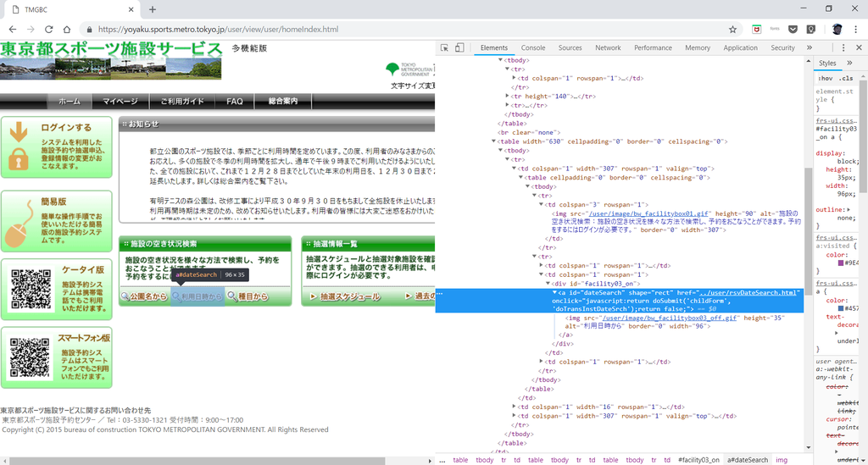Toggle the device toolbar in DevTools
This screenshot has width=868, height=465.
point(459,48)
